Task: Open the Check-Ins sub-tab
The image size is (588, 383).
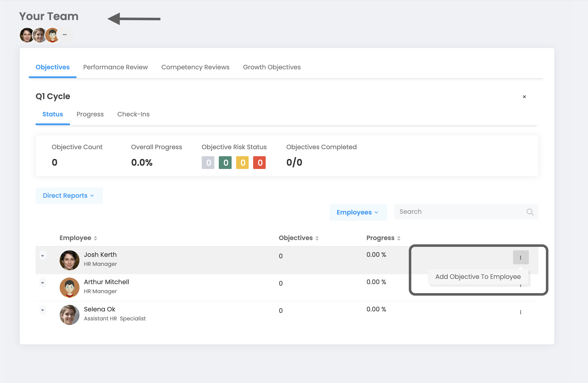Action: coord(133,114)
